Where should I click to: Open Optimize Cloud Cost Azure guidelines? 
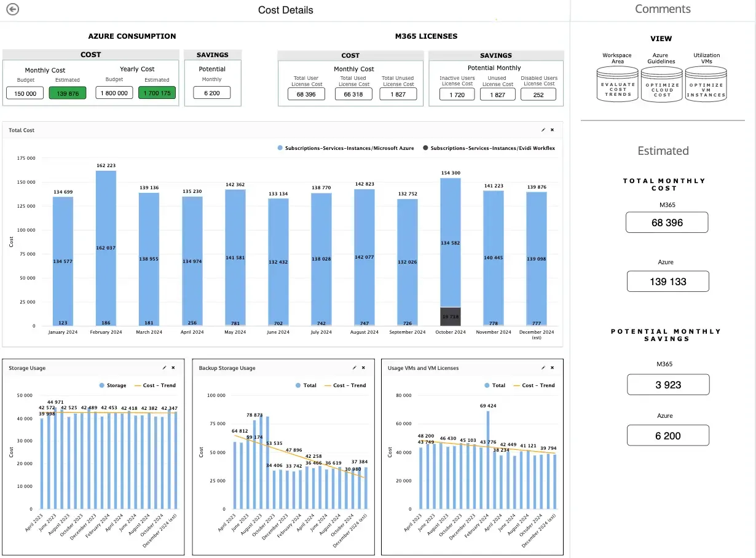pyautogui.click(x=662, y=85)
